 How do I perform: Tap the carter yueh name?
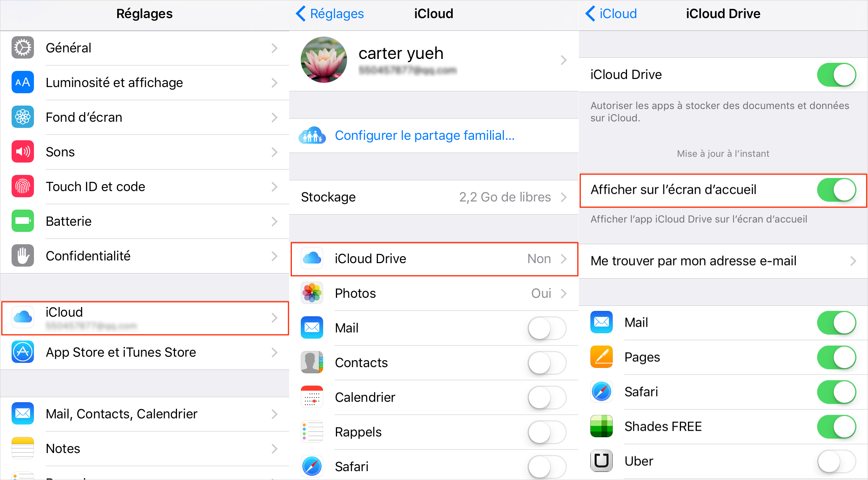[x=401, y=54]
